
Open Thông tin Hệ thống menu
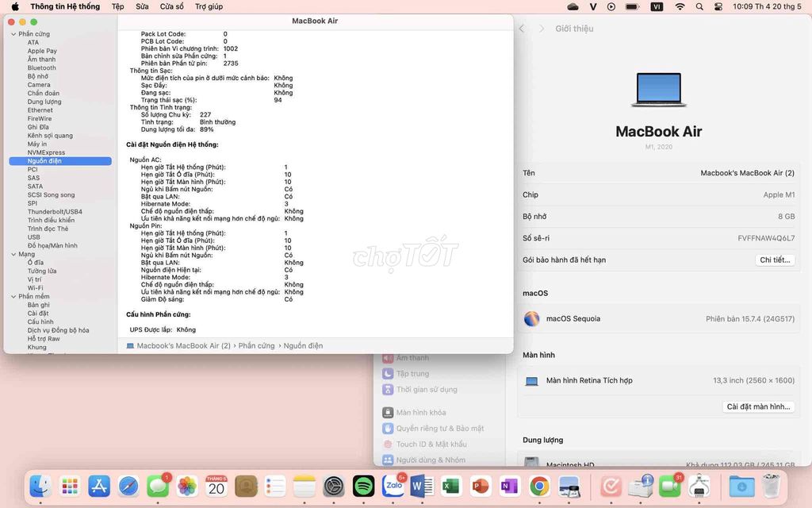coord(65,6)
